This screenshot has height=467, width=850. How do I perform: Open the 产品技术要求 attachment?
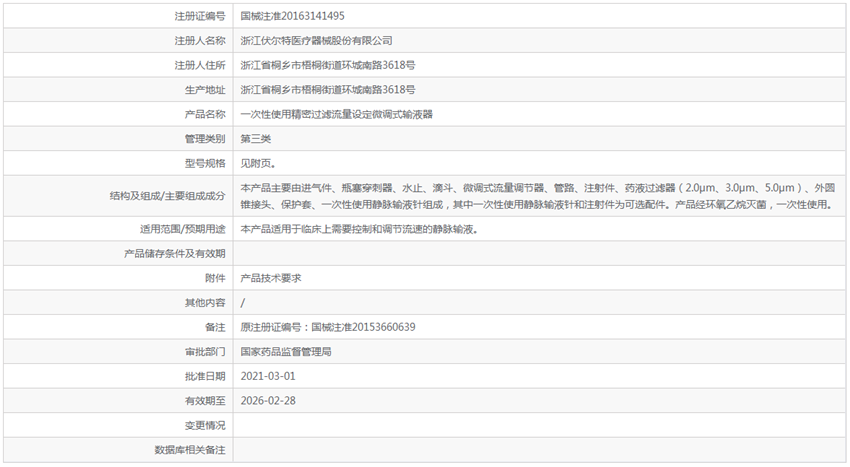pos(271,278)
